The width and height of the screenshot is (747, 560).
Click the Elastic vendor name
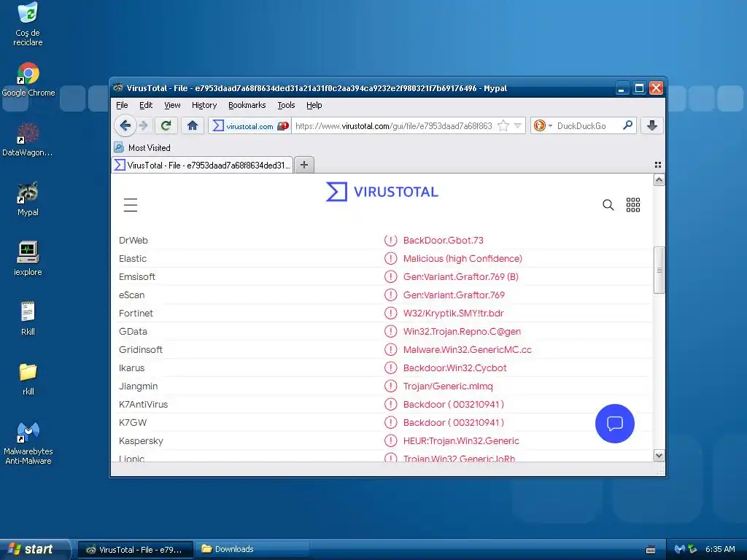tap(133, 259)
